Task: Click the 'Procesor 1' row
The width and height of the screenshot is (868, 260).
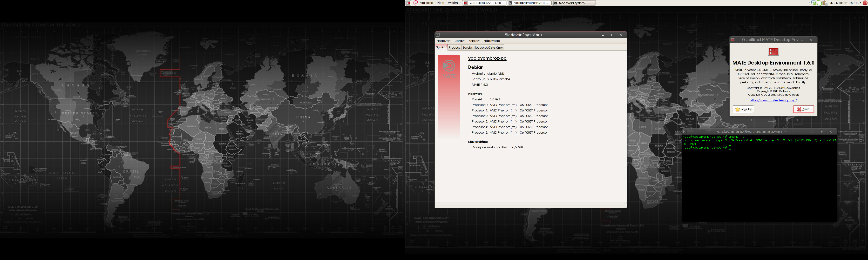Action: 509,110
